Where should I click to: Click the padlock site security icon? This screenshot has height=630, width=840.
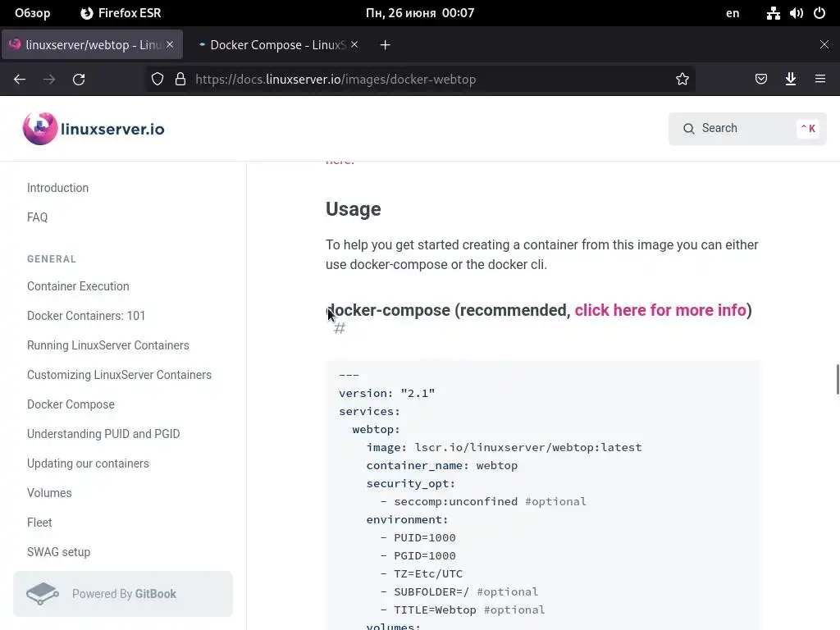pyautogui.click(x=180, y=80)
